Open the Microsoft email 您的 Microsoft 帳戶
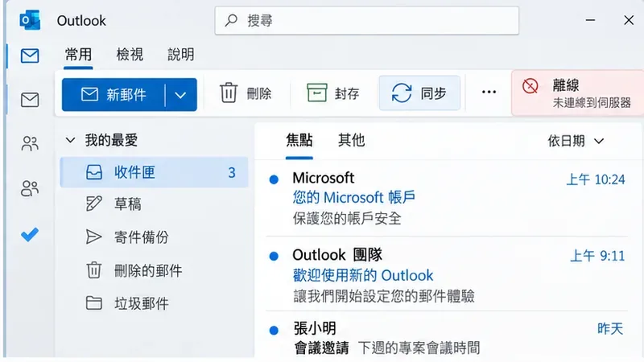This screenshot has height=362, width=644. coord(447,198)
